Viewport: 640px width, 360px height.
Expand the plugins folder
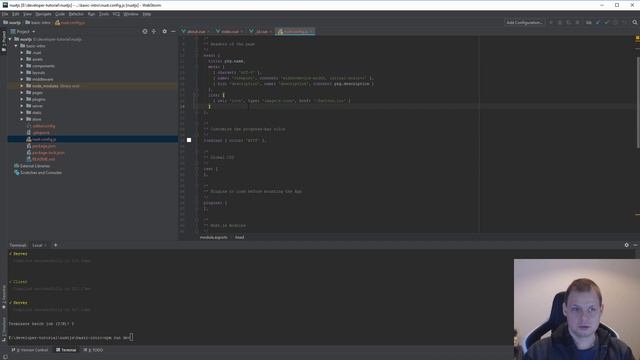tap(22, 99)
